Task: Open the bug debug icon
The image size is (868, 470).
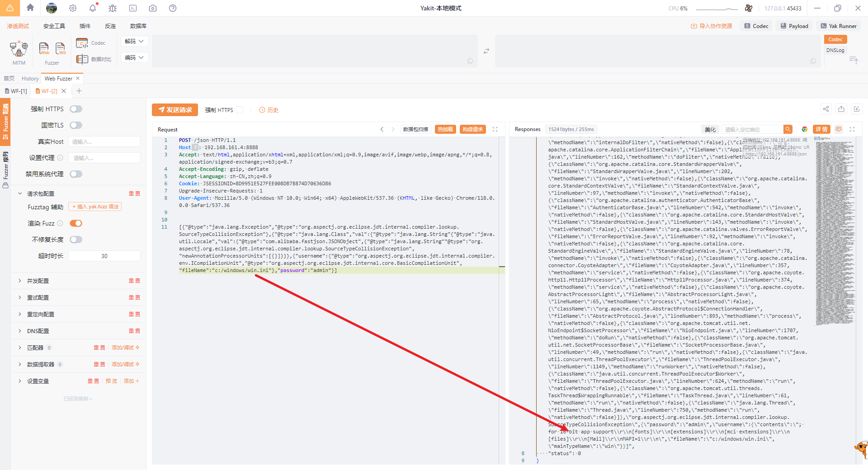Action: [x=113, y=8]
